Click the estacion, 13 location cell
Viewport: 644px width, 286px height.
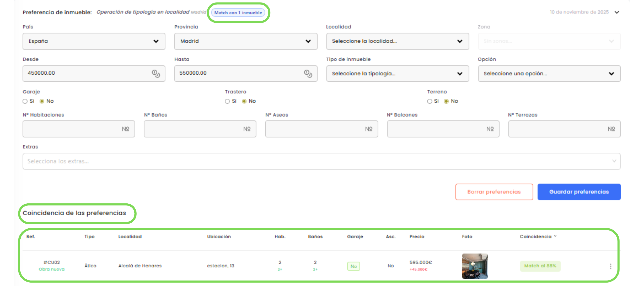[220, 266]
